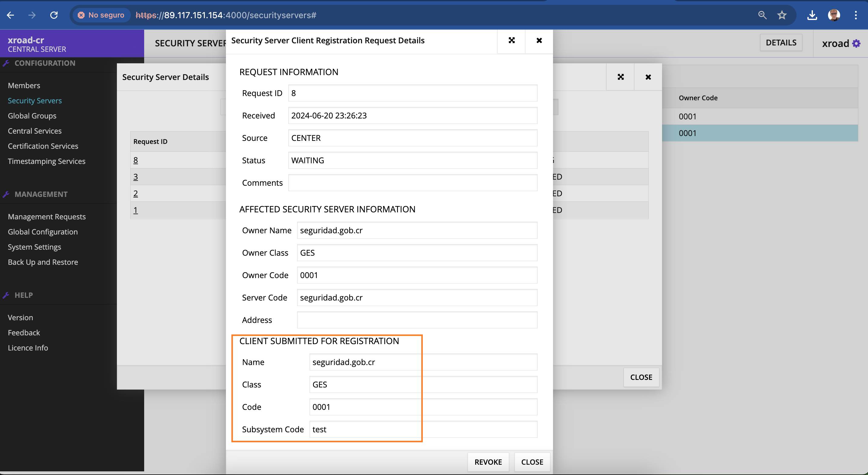Open Global Configuration in the sidebar

tap(43, 232)
